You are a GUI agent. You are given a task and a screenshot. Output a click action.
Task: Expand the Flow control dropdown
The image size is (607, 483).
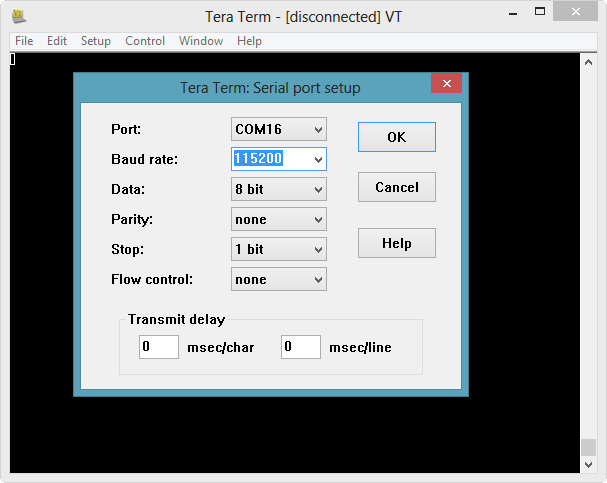tap(279, 279)
